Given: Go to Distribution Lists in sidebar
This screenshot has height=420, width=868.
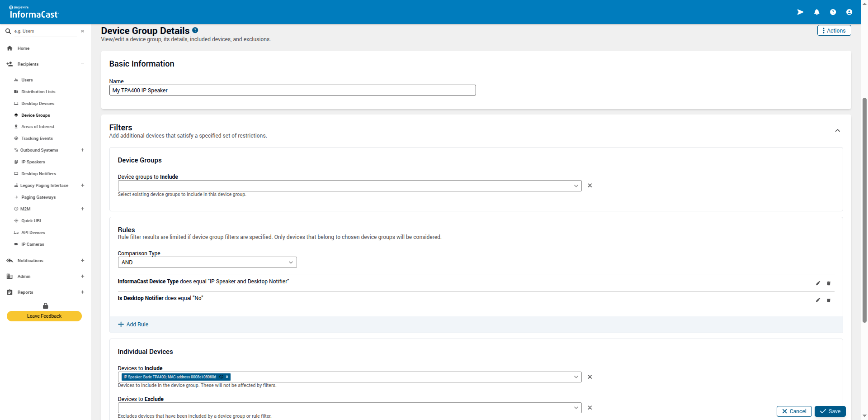Looking at the screenshot, I should (x=38, y=92).
